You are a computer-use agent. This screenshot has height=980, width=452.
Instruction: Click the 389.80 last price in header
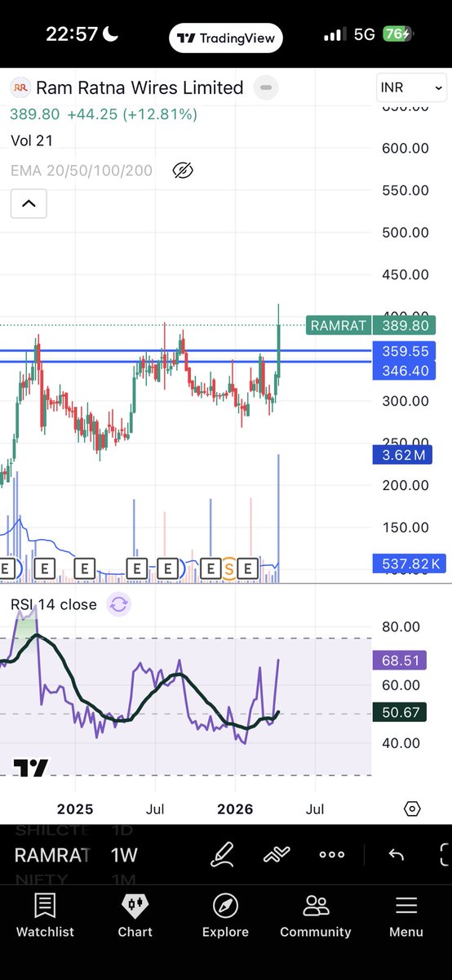(35, 115)
